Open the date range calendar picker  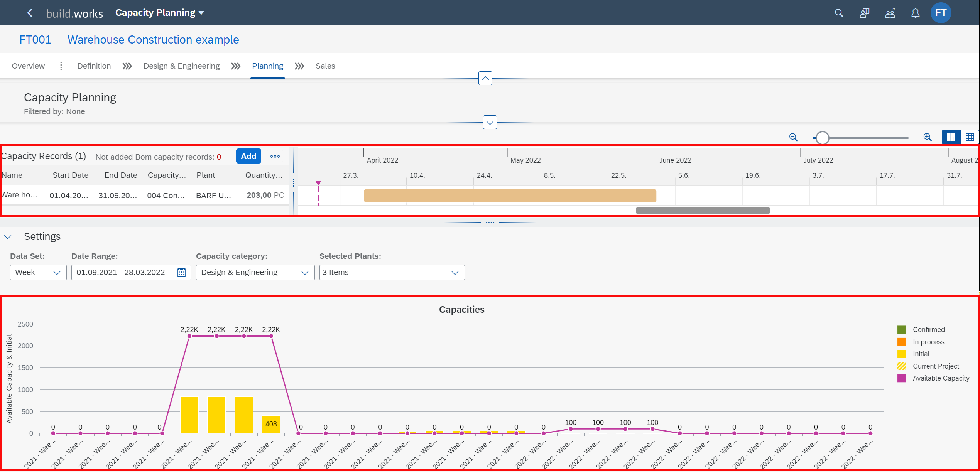(x=181, y=272)
